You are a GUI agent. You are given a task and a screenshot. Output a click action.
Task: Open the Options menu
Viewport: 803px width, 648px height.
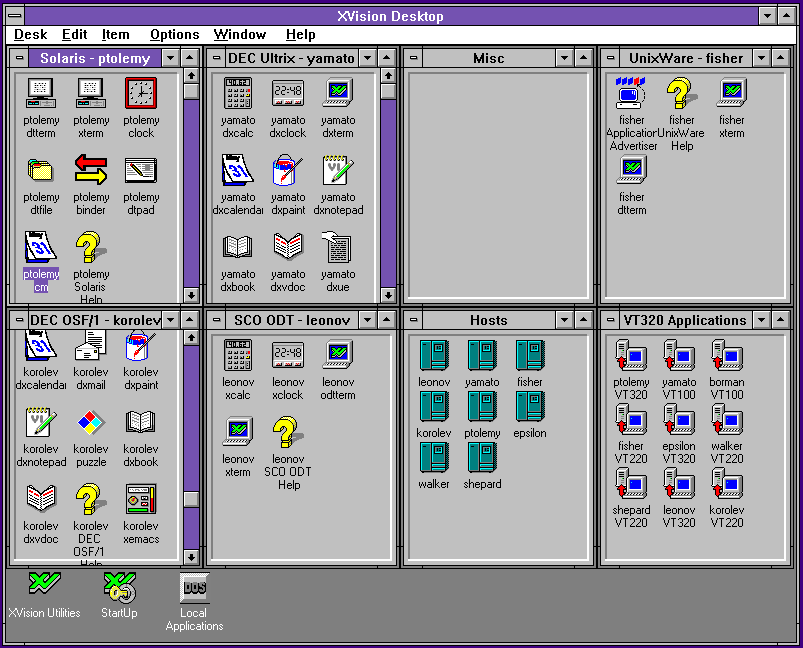tap(175, 35)
